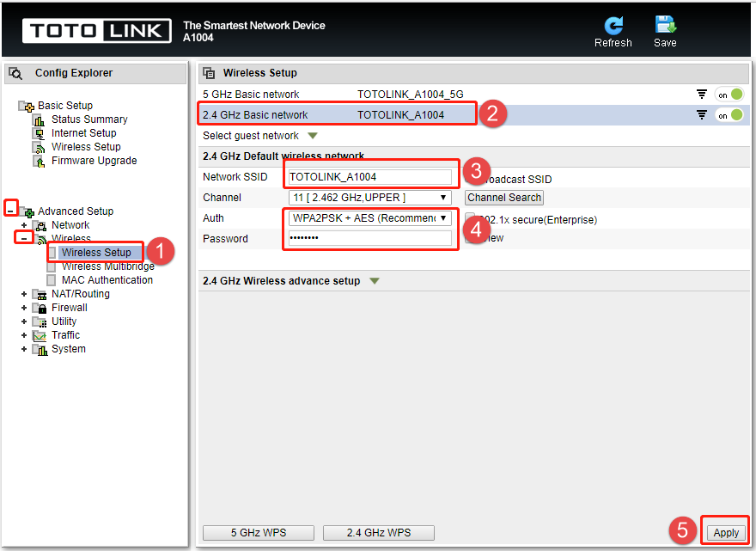This screenshot has width=756, height=551.
Task: Expand the System tree node
Action: pyautogui.click(x=24, y=349)
